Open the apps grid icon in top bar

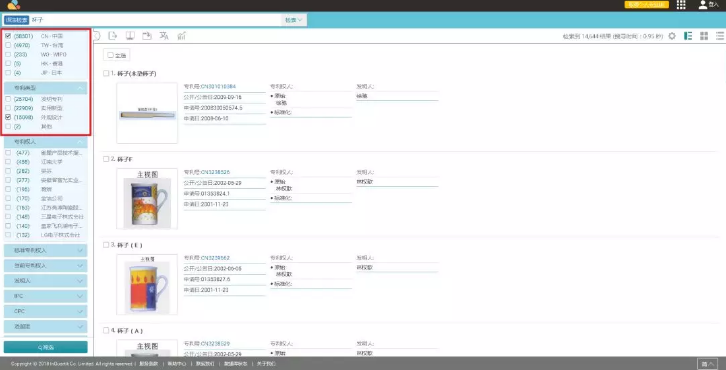point(681,5)
